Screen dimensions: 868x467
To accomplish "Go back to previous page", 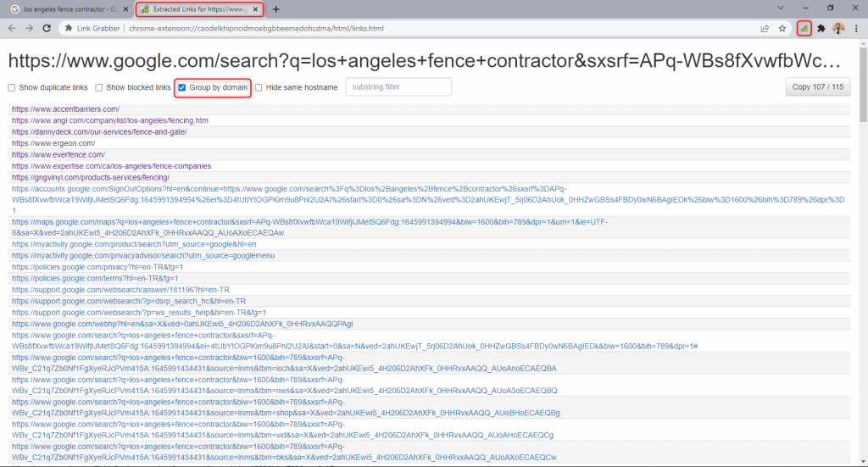I will (12, 28).
